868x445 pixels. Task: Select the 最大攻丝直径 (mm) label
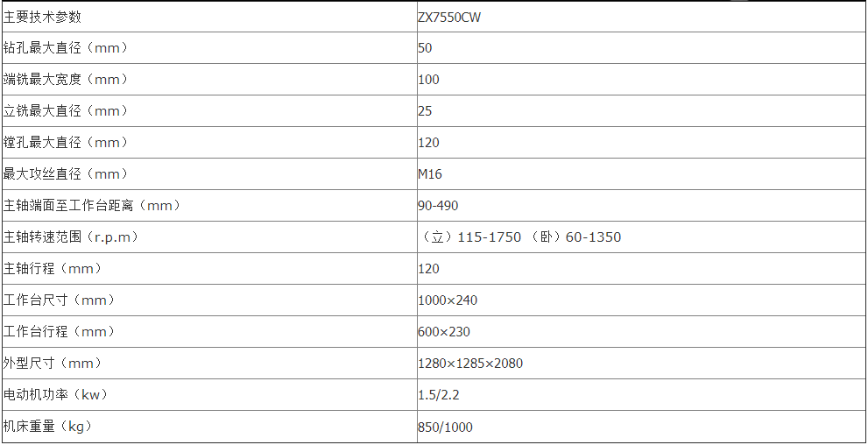click(x=66, y=174)
